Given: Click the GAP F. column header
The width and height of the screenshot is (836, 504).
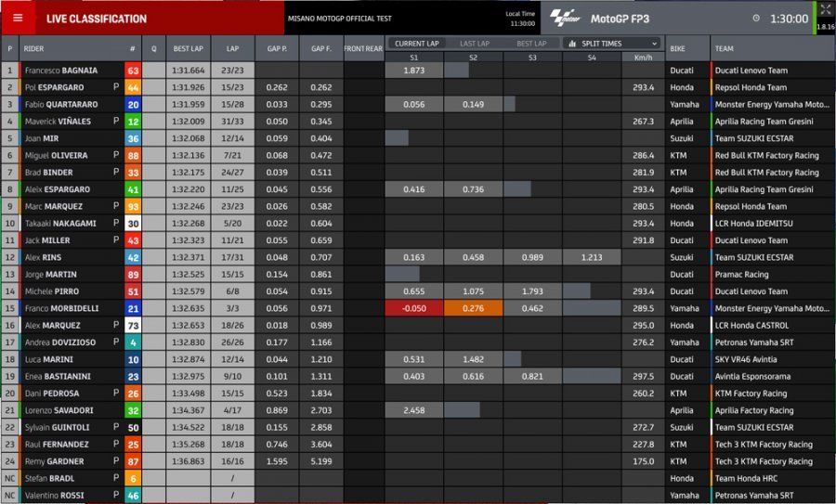Looking at the screenshot, I should (321, 48).
